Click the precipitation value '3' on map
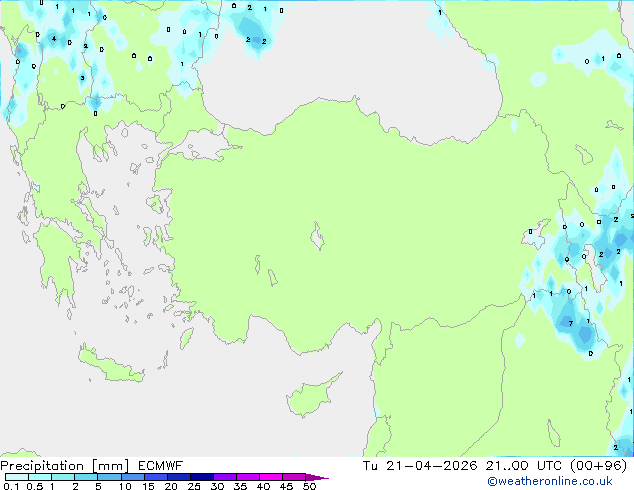The image size is (634, 490). pos(82,78)
